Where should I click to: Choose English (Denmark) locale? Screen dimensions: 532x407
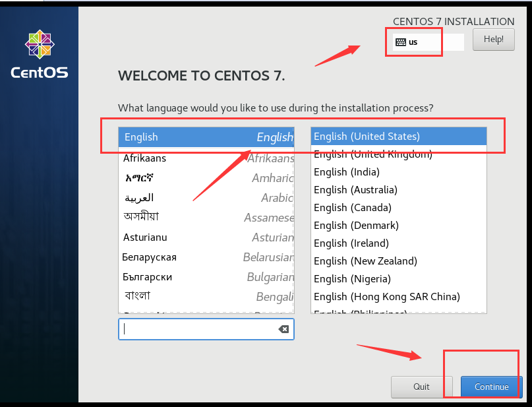click(x=399, y=226)
